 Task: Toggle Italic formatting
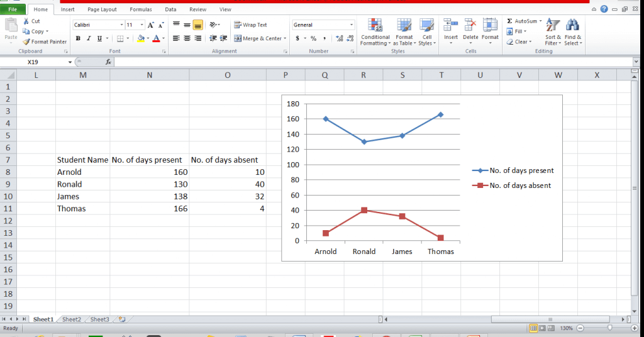point(89,38)
